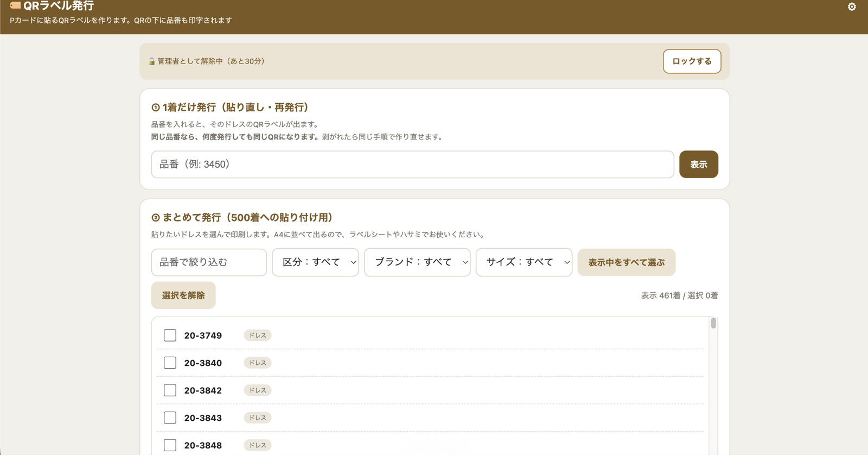
Task: Check the box for 20-3843
Action: pyautogui.click(x=170, y=418)
